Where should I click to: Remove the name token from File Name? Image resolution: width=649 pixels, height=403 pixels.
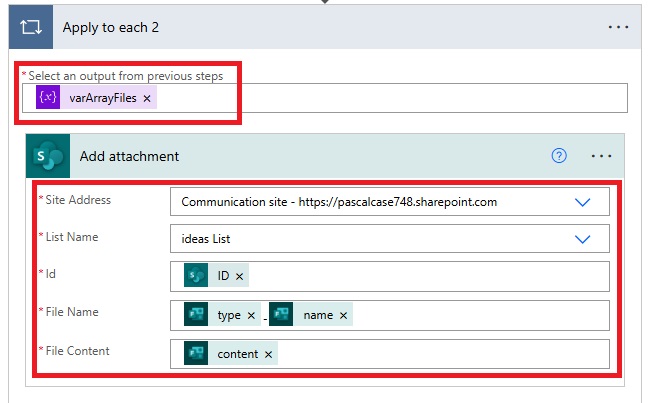tap(344, 315)
